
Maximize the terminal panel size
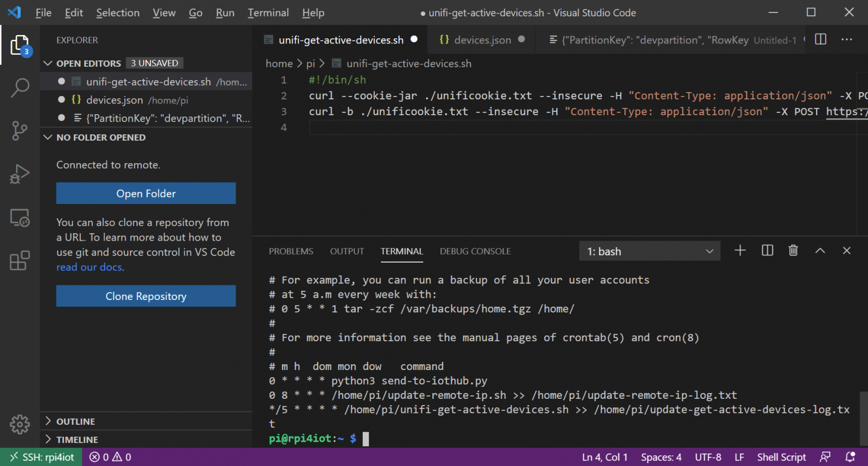[820, 251]
